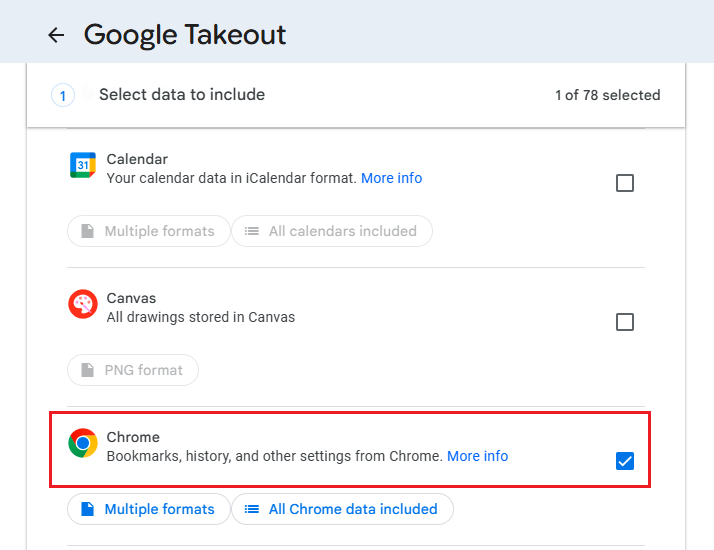Open All calendars included selector
This screenshot has height=550, width=714.
(x=332, y=231)
